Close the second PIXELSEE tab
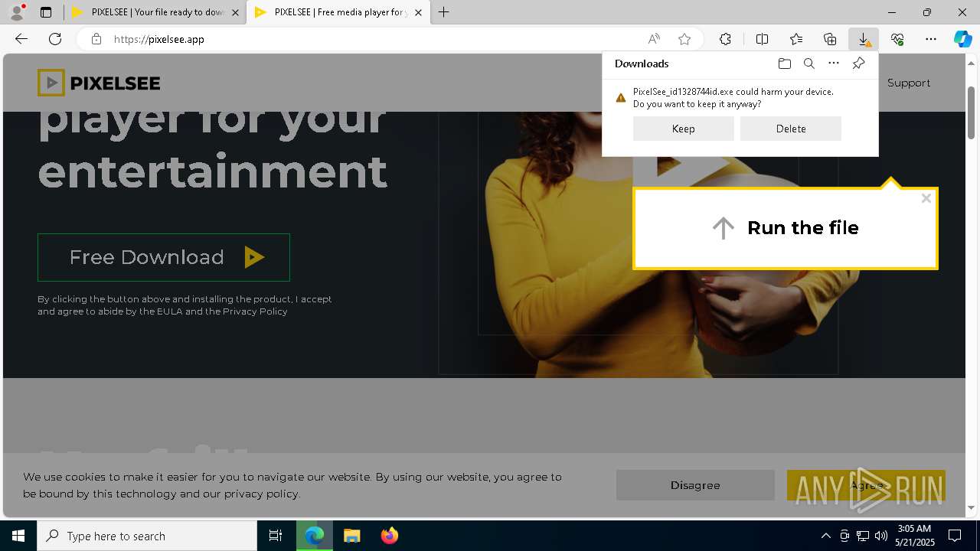This screenshot has height=551, width=980. [x=418, y=12]
